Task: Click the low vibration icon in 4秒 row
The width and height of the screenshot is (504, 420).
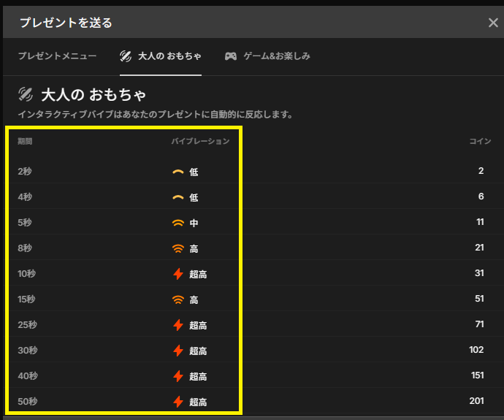Action: [x=177, y=198]
